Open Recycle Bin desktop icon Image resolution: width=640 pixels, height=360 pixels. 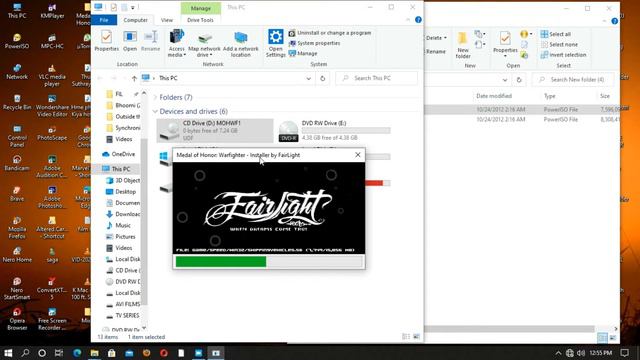click(17, 102)
